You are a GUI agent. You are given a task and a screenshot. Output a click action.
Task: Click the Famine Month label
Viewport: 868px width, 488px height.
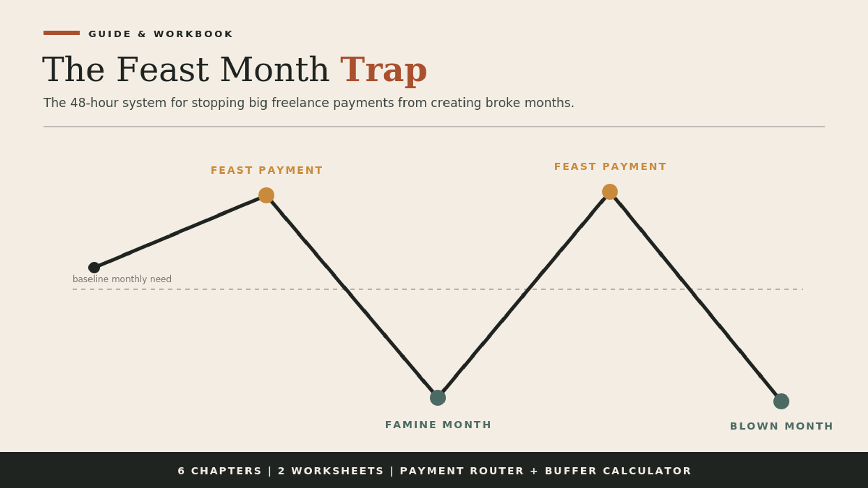click(438, 425)
